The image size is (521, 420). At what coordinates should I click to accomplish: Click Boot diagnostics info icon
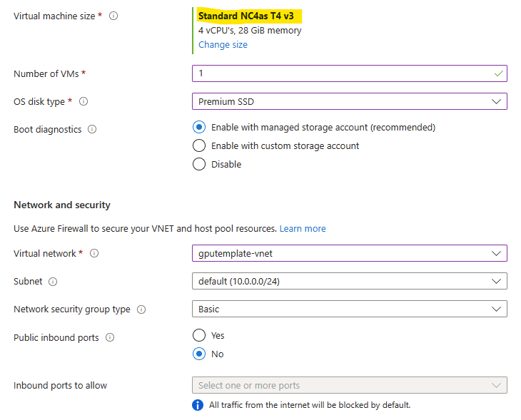[x=92, y=129]
